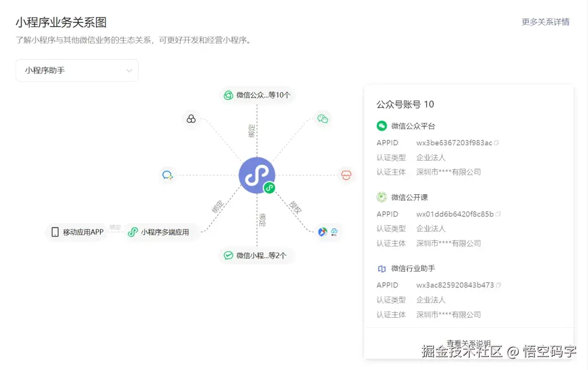Click the 公众号账号 10 heading
The height and width of the screenshot is (370, 588).
(x=405, y=104)
